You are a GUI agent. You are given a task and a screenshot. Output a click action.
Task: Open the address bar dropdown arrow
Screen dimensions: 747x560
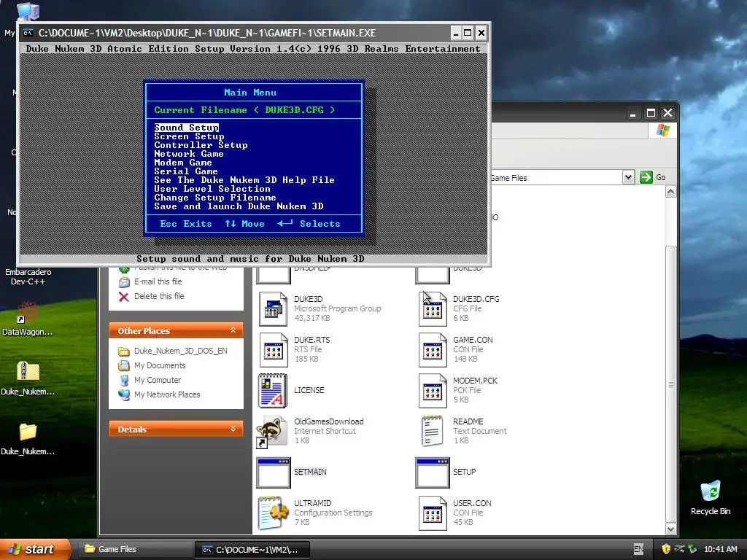coord(628,178)
